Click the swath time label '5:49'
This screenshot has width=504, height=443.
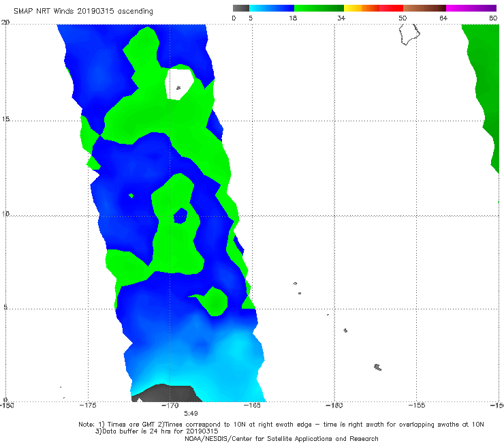[x=191, y=413]
